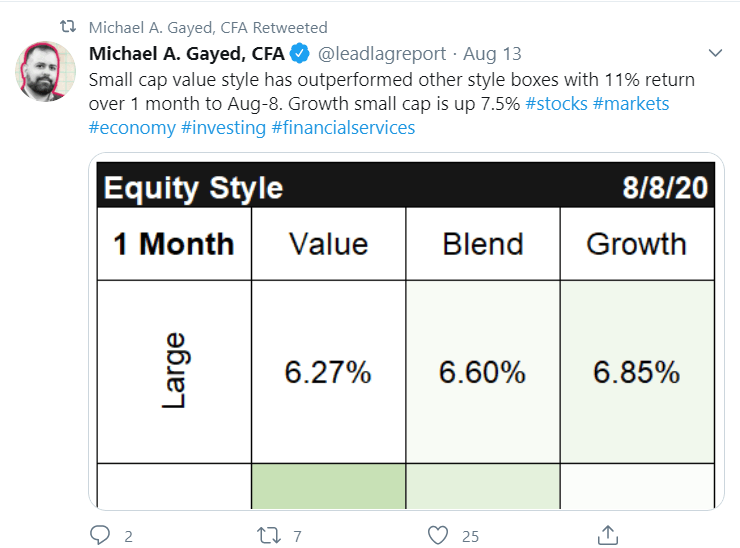This screenshot has width=740, height=548.
Task: Click the retweeted indicator icon above the tweet
Action: point(68,27)
